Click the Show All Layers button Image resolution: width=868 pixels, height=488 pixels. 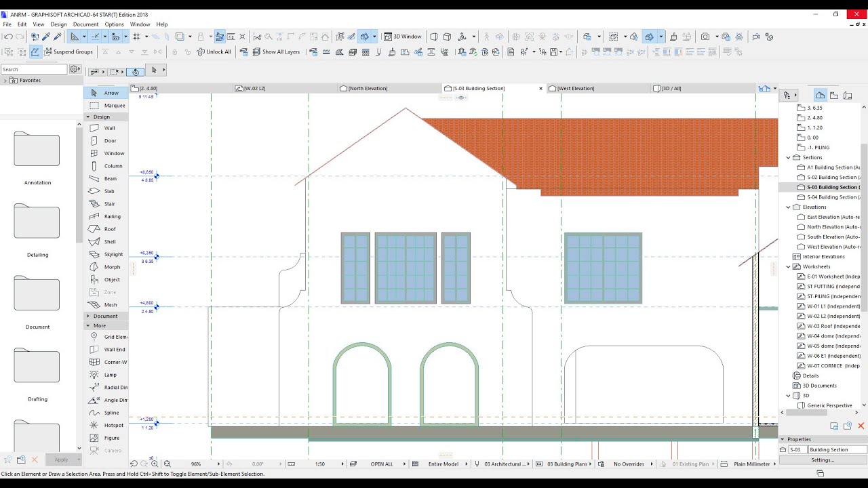pos(276,52)
